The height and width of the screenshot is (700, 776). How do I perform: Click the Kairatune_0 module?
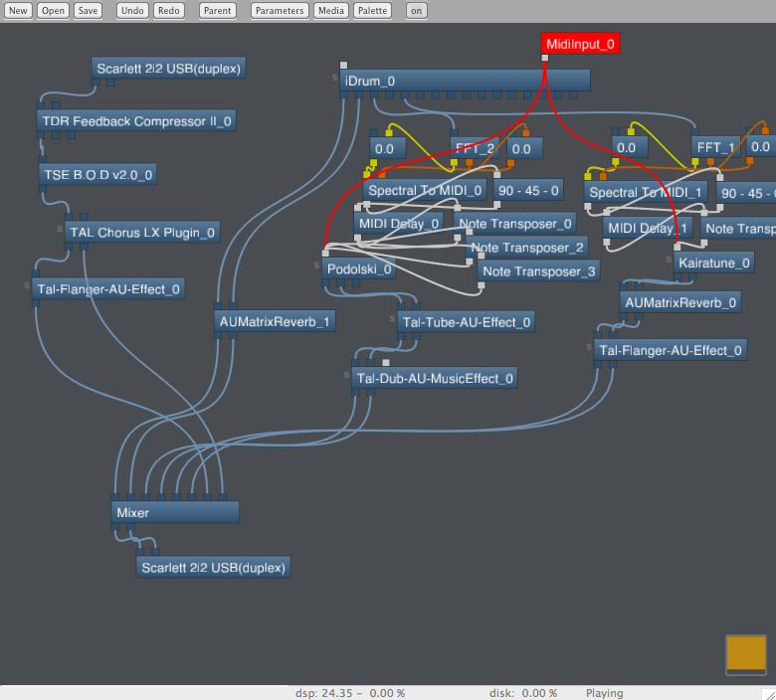pyautogui.click(x=713, y=262)
